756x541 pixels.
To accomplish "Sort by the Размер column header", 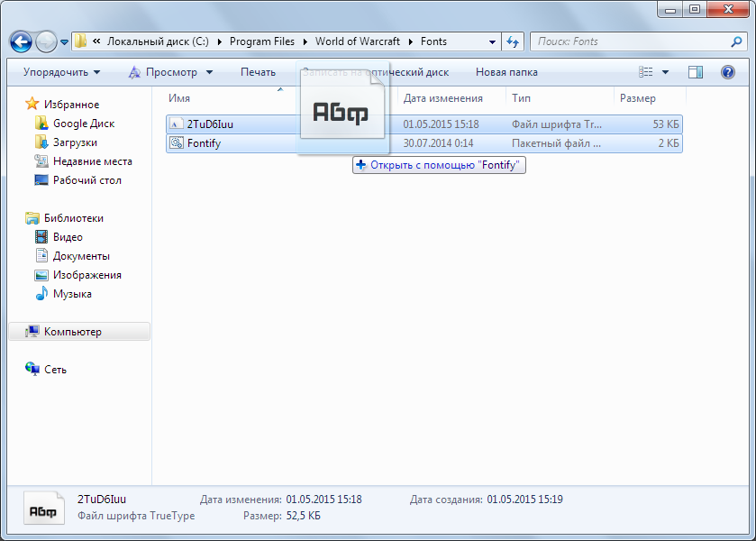I will click(x=637, y=98).
